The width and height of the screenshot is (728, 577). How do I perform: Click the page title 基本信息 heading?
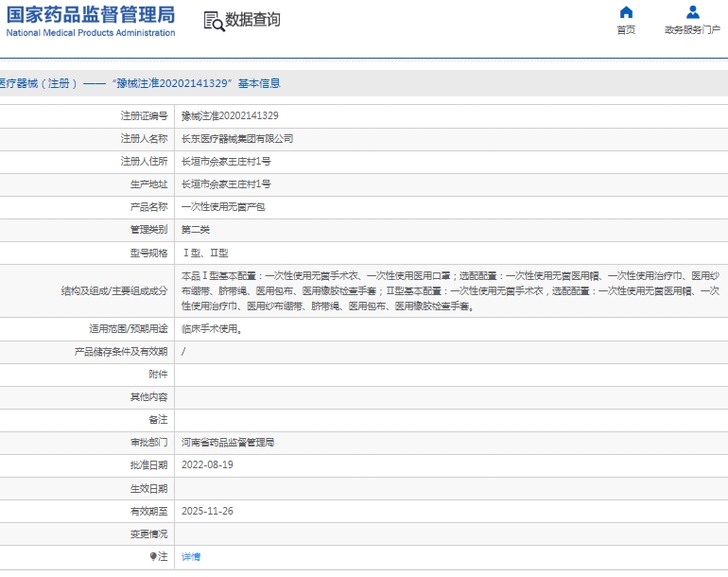click(259, 83)
